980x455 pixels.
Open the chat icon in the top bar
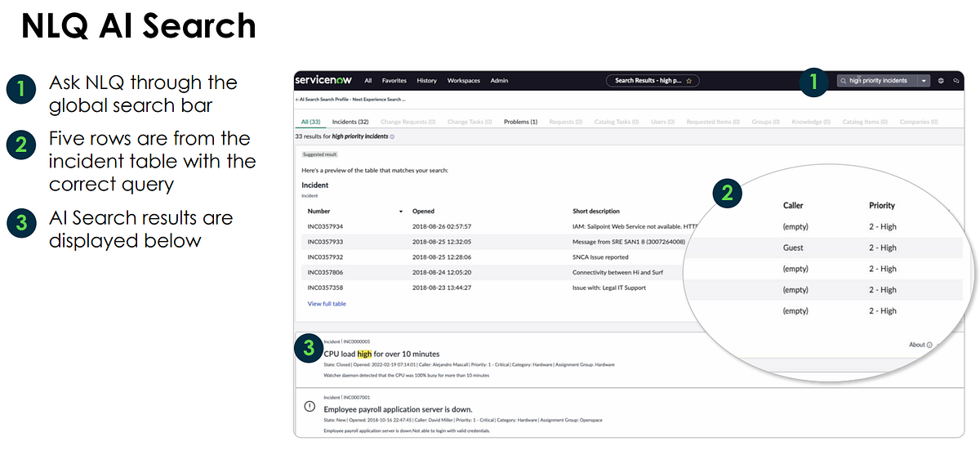(x=956, y=81)
